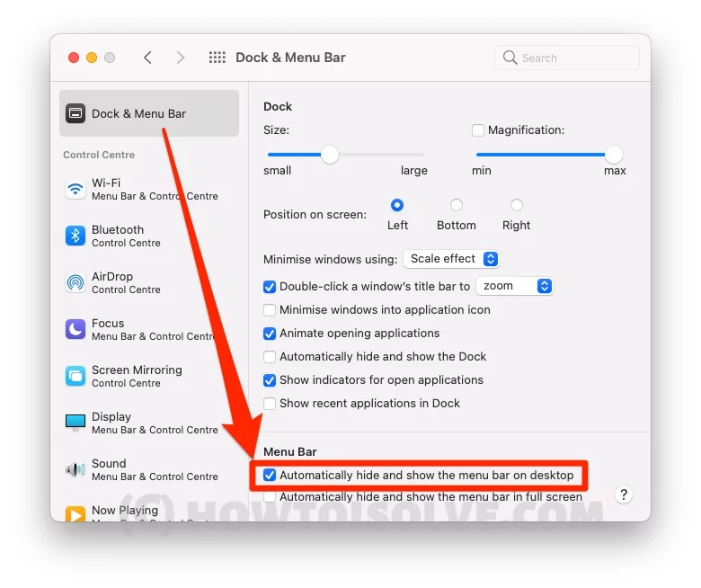Viewport: 701px width, 588px height.
Task: Enable Minimise windows into application icon
Action: [270, 310]
